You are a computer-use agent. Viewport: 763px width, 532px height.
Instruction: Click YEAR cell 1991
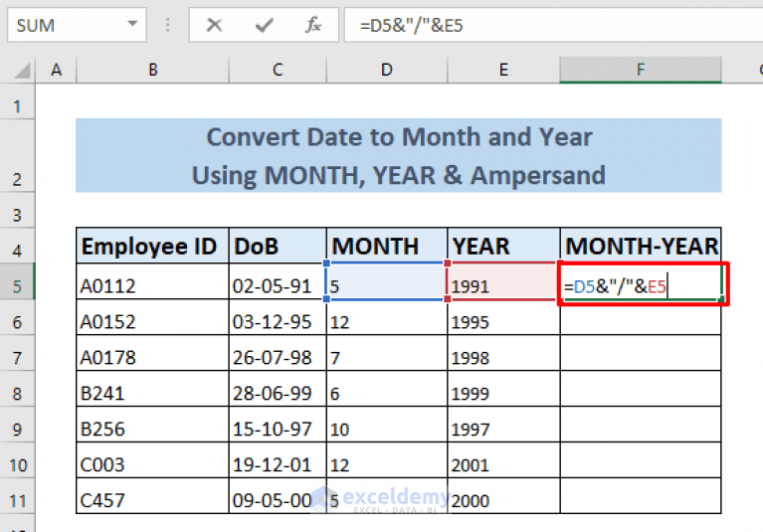point(503,281)
